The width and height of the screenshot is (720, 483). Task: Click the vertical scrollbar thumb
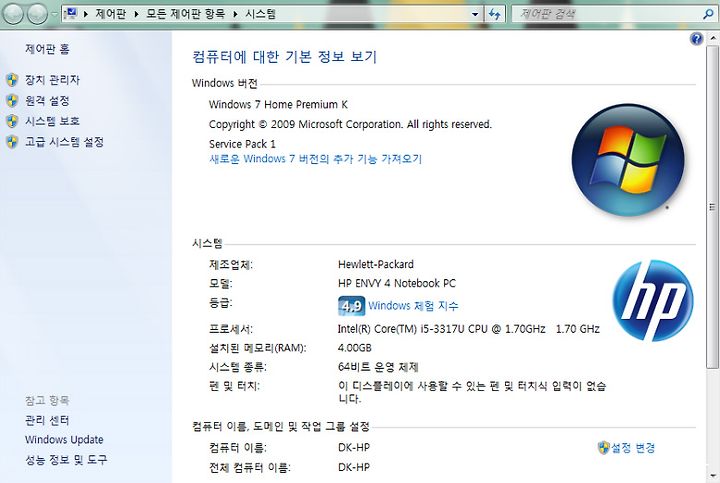click(x=712, y=206)
